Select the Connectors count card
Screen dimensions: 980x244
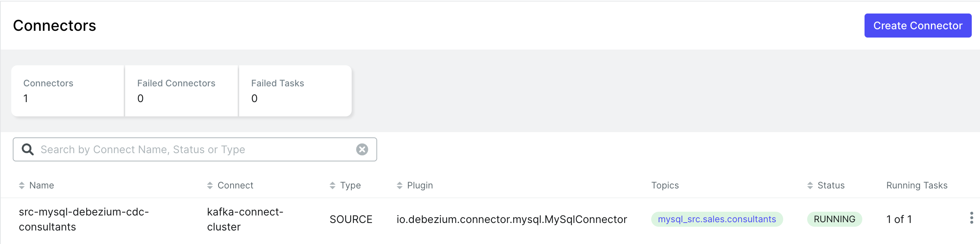[x=68, y=90]
